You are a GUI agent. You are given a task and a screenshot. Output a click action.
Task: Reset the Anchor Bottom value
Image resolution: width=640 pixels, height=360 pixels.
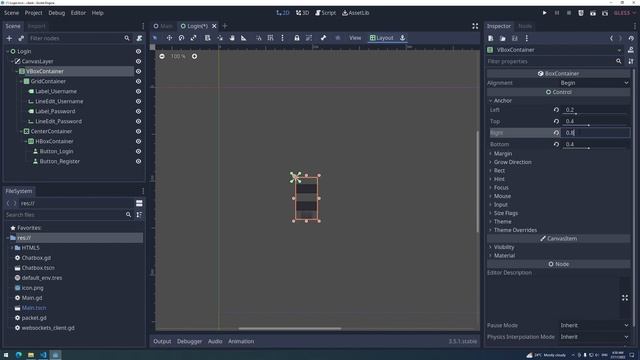(x=556, y=144)
